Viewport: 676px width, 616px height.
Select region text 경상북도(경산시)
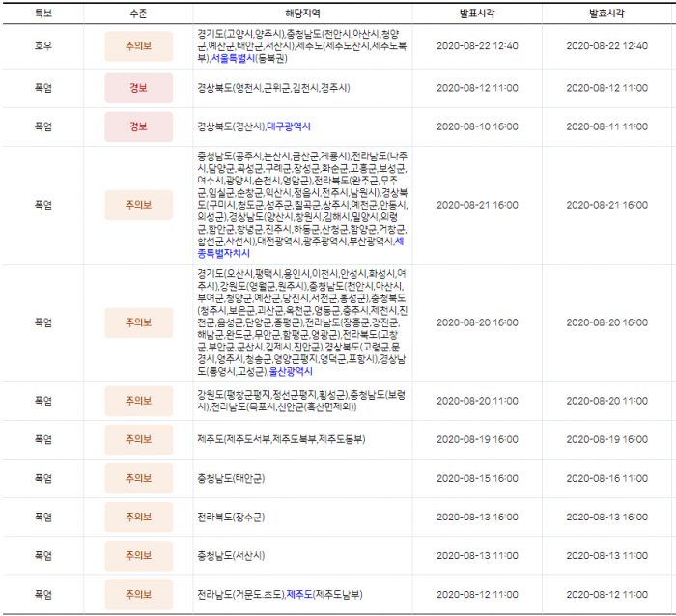tap(232, 126)
